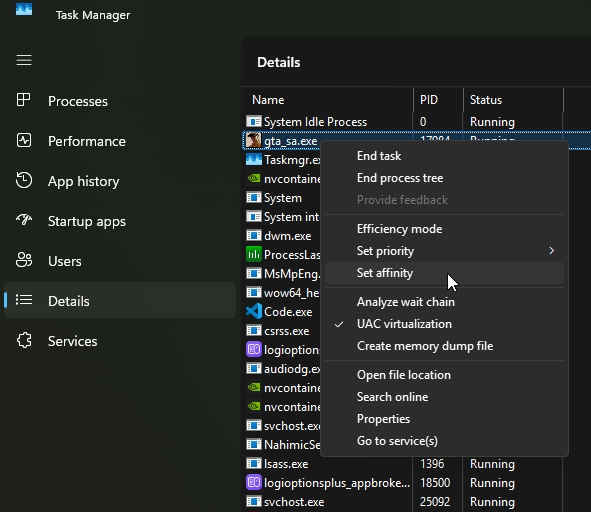Screen dimensions: 591x512
Task: Click PID 18500 cell
Action: pyautogui.click(x=435, y=483)
